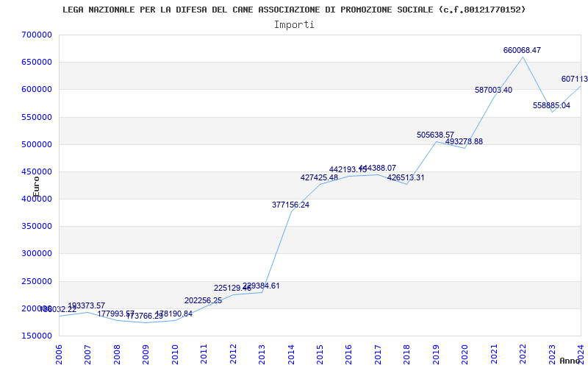Select the 427425.48 data label
Viewport: 588px width, 368px height.
click(x=319, y=177)
